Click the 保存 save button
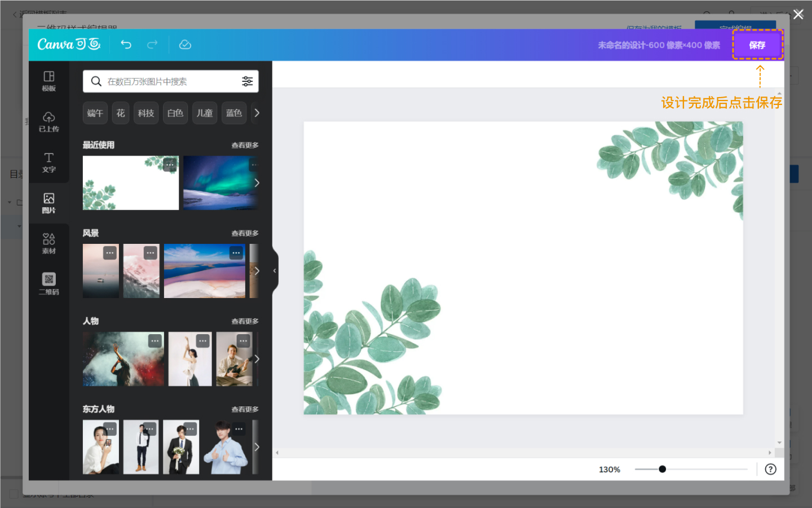This screenshot has height=508, width=812. click(x=757, y=45)
